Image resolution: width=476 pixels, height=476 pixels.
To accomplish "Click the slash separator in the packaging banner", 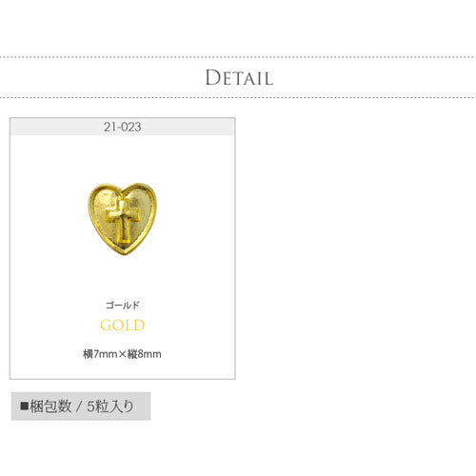I will (x=79, y=407).
